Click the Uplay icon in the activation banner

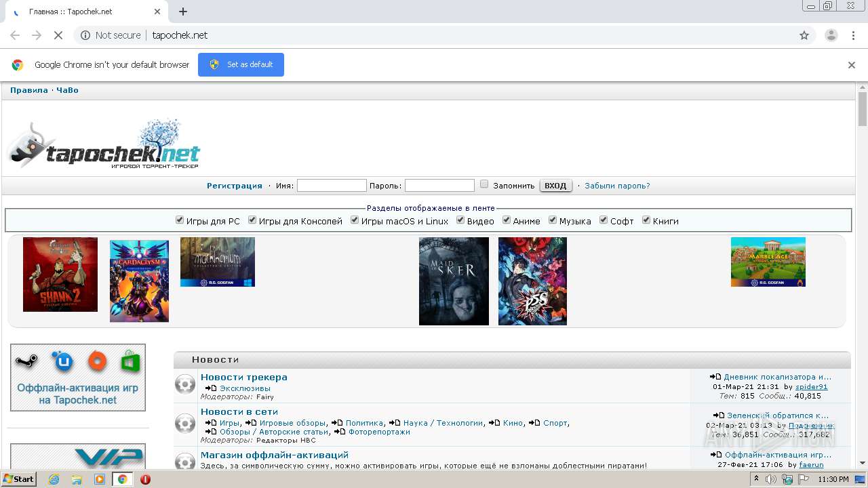(63, 362)
